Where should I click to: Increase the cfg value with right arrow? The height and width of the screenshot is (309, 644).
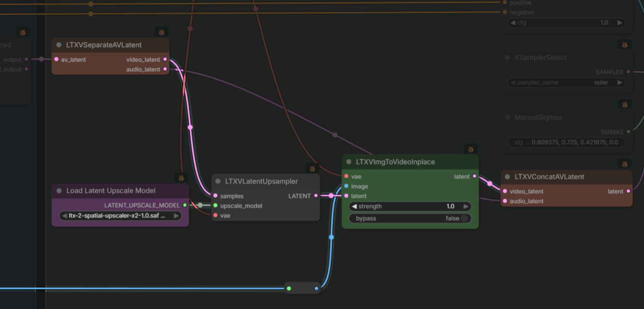point(619,23)
